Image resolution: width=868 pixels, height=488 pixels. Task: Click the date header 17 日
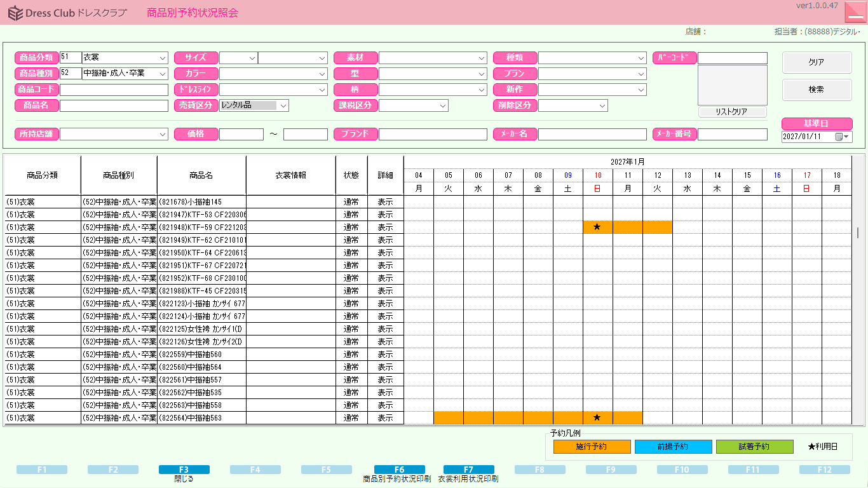pos(807,182)
